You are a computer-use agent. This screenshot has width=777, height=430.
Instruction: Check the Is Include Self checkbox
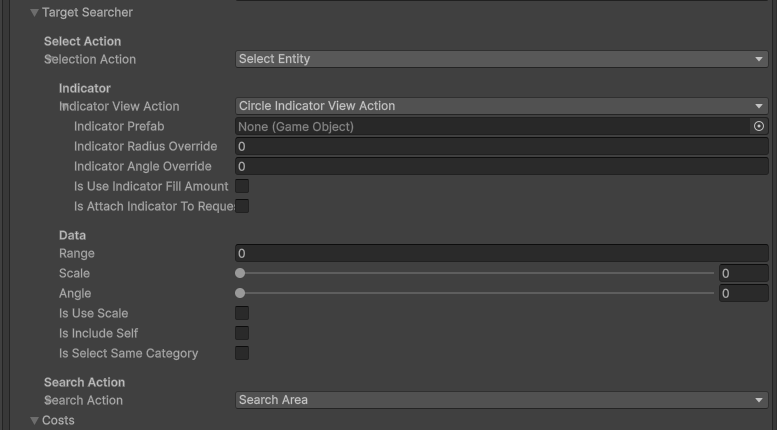pos(242,333)
